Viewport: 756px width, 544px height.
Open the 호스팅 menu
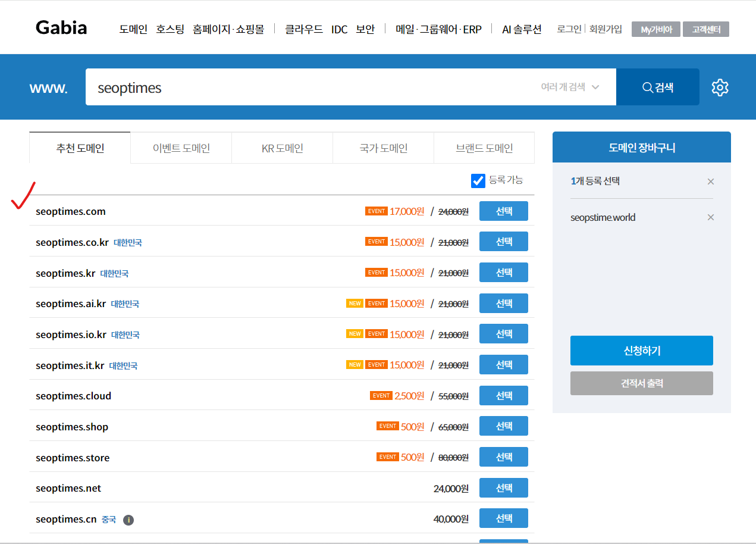[x=170, y=29]
